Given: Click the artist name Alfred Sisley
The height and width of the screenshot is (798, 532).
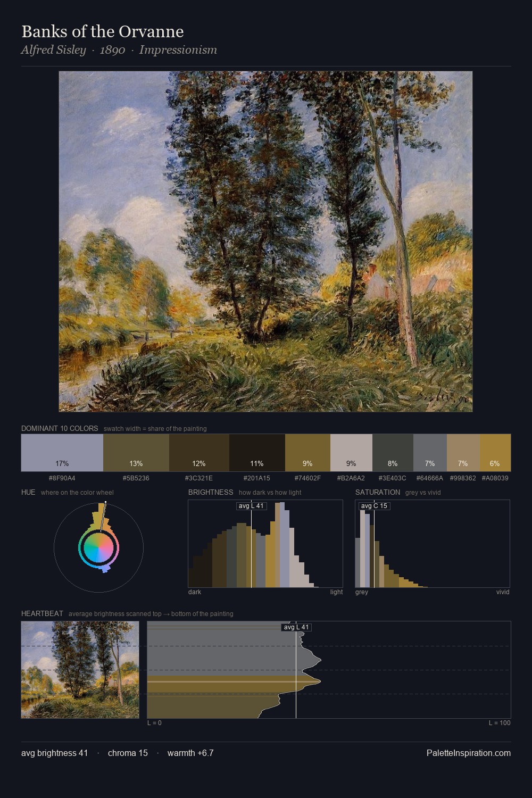Looking at the screenshot, I should (53, 50).
